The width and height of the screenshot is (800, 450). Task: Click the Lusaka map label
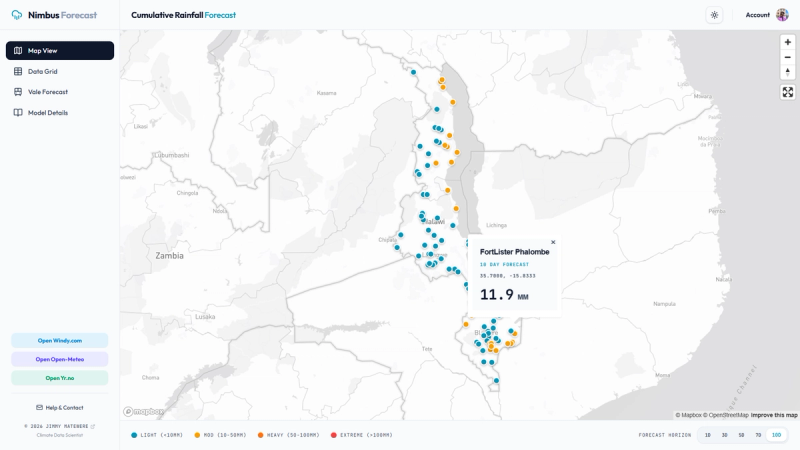point(205,317)
